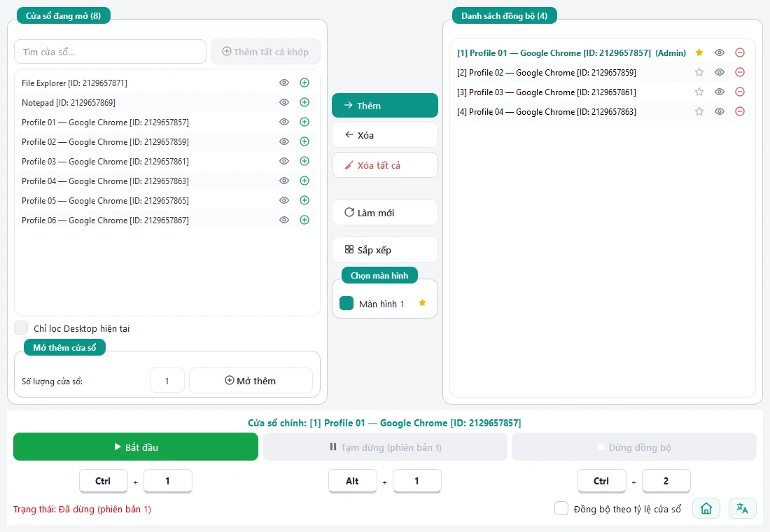Click Xóa tất cả to clear list

coord(385,165)
